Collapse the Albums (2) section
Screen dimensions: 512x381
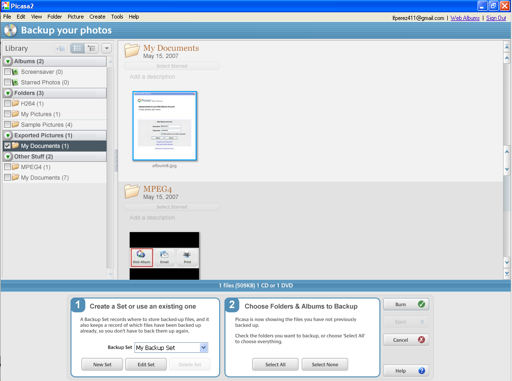pyautogui.click(x=8, y=61)
